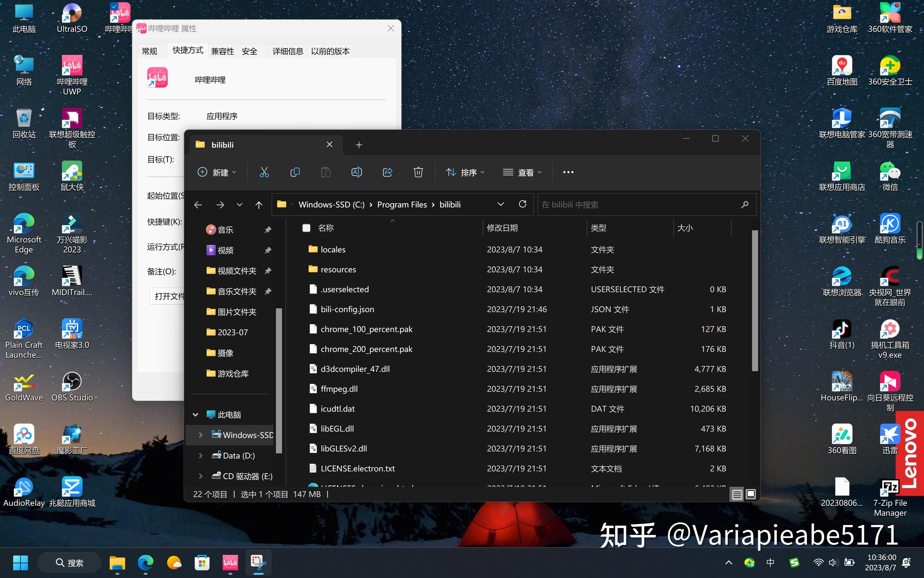
Task: Click the Rename icon in Explorer toolbar
Action: tap(357, 172)
